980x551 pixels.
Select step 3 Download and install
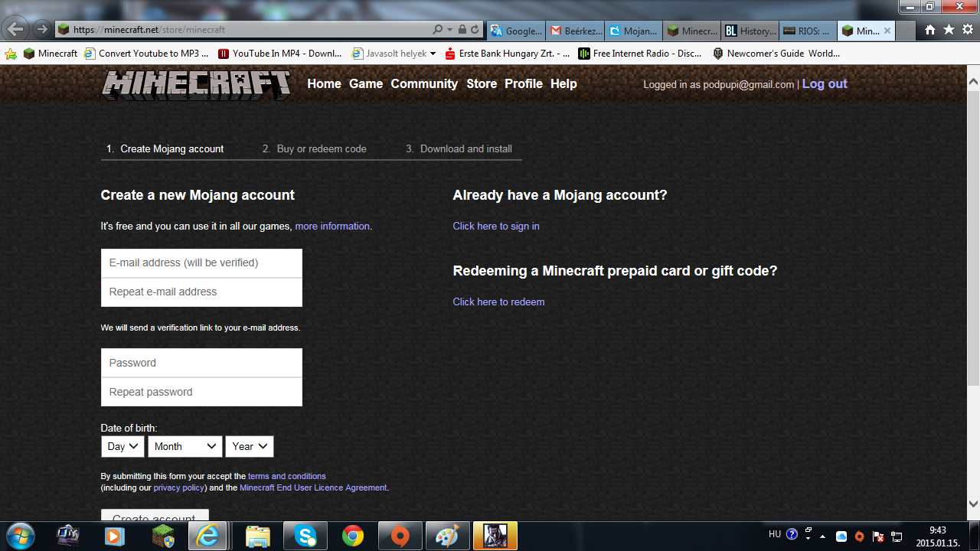coord(459,148)
